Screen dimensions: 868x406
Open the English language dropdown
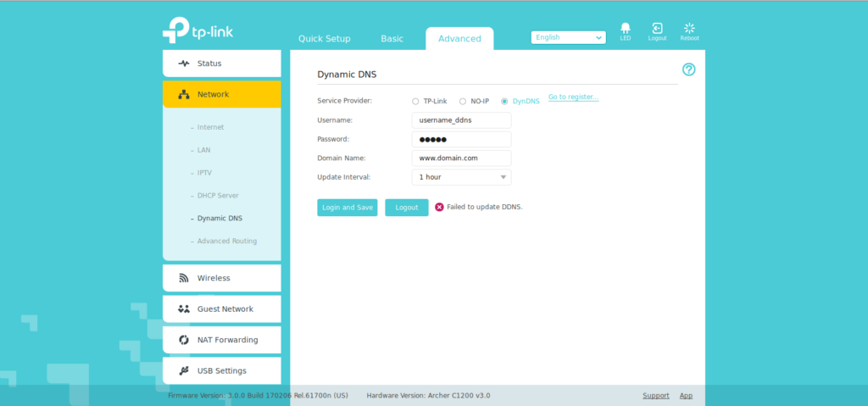click(x=568, y=37)
